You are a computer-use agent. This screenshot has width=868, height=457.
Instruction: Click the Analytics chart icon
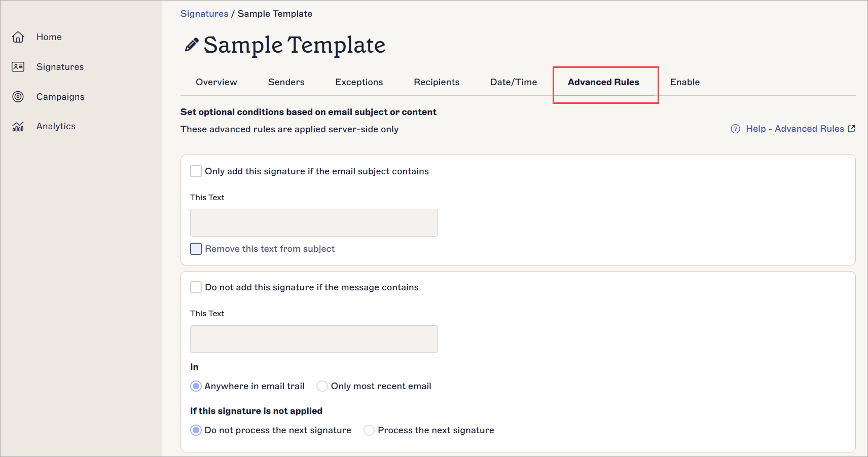(18, 127)
